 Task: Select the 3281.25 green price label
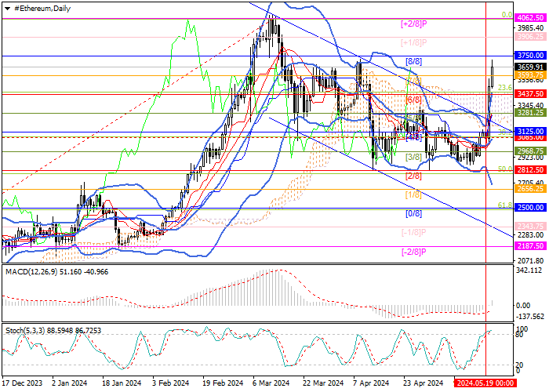[x=531, y=113]
